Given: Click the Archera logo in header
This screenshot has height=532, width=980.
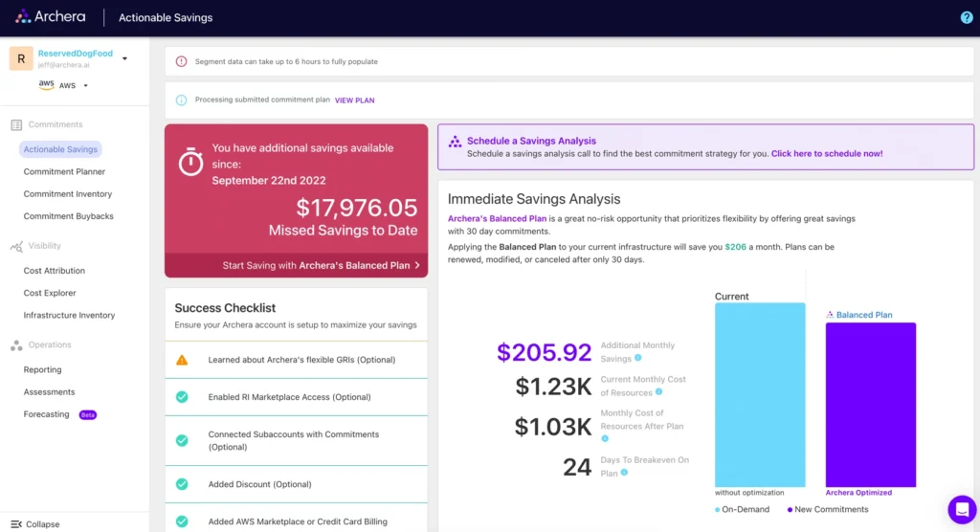Looking at the screenshot, I should pos(50,17).
